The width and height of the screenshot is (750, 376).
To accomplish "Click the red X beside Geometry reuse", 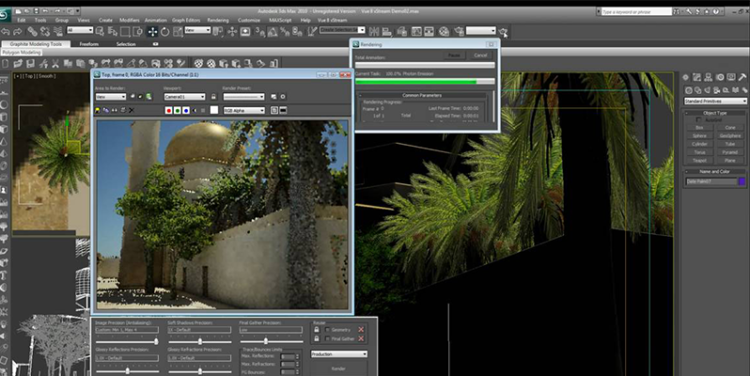I will (361, 330).
